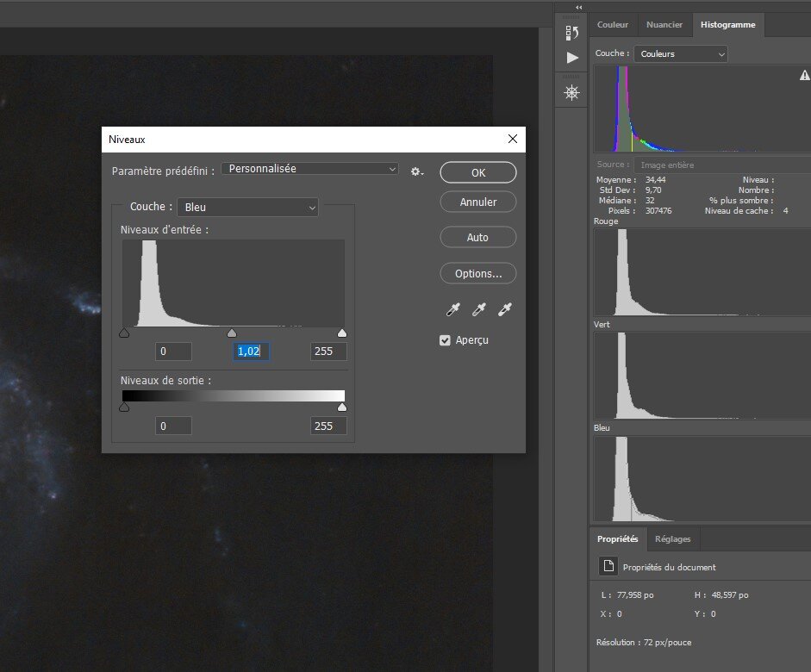Screen dimensions: 811x672
Task: Collapse the panel dock double arrows
Action: tap(579, 7)
